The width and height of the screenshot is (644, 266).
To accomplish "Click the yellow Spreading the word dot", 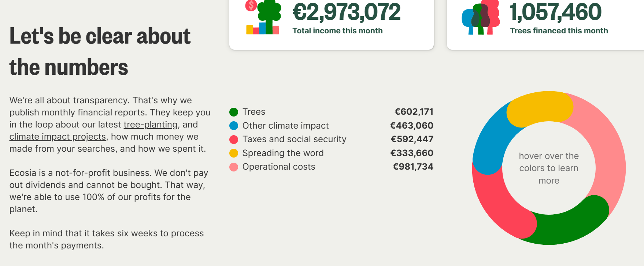I will pos(234,153).
